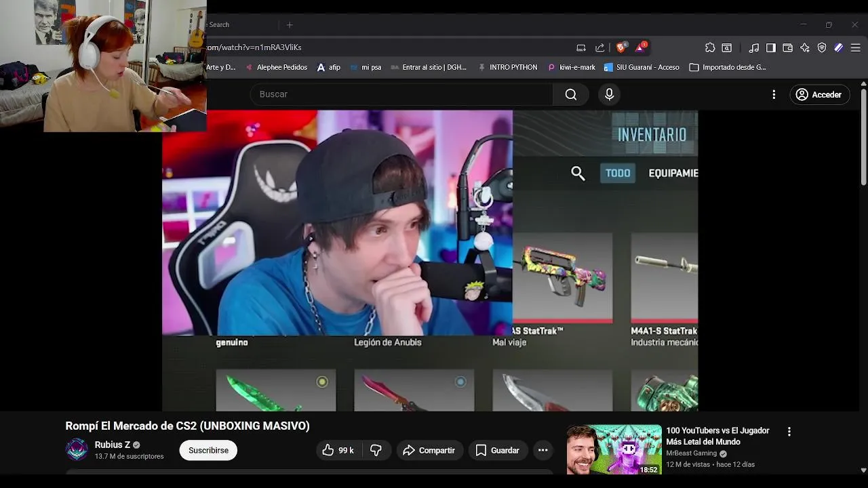Open YouTube settings three-dot menu
Viewport: 868px width, 488px height.
(774, 94)
